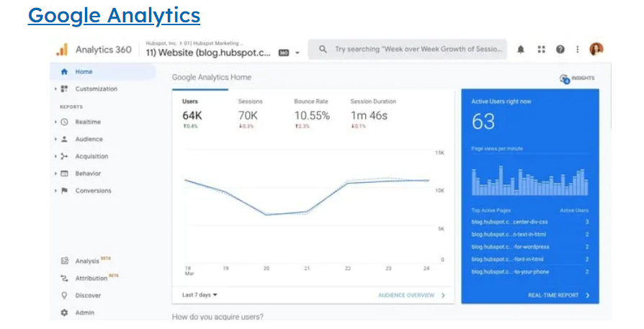Open Realtime reports
This screenshot has height=329, width=644.
tap(88, 122)
